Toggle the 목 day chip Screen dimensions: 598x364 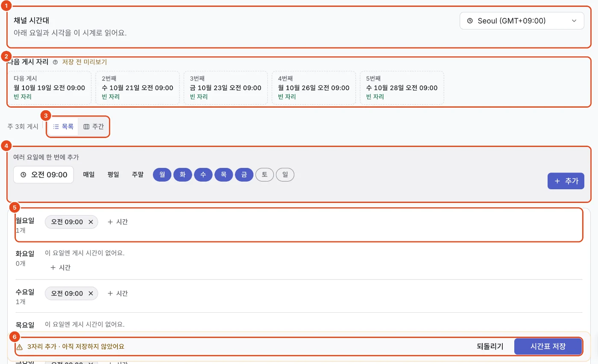[x=224, y=175]
